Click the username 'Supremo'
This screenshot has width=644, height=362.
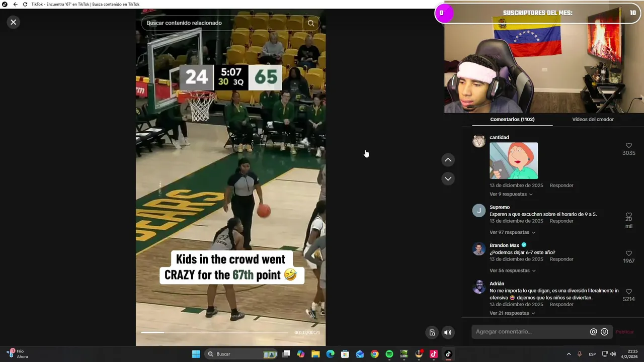(x=500, y=207)
